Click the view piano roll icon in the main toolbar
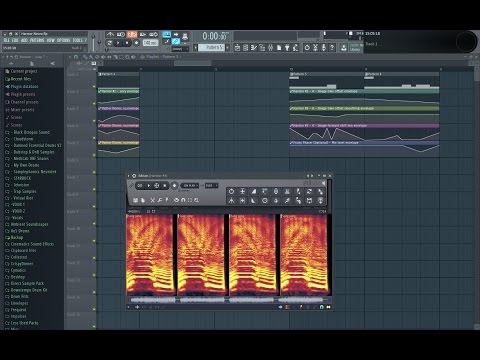This screenshot has height=360, width=480. coord(254,48)
